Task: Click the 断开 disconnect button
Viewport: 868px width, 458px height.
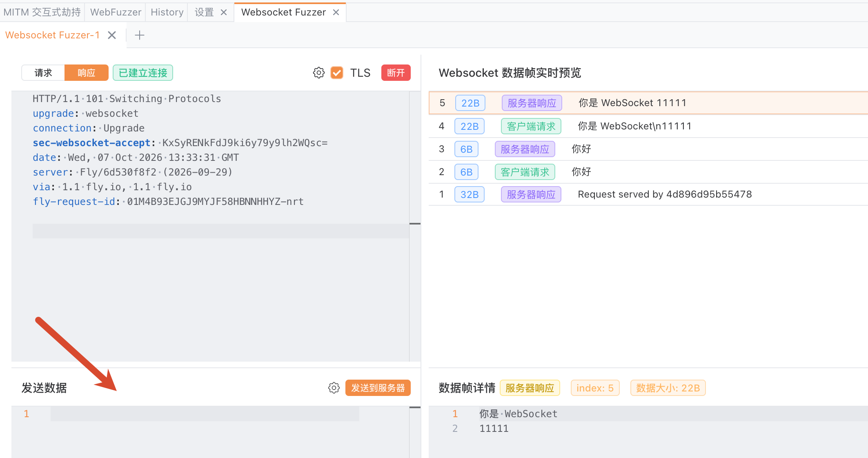Action: (x=396, y=73)
